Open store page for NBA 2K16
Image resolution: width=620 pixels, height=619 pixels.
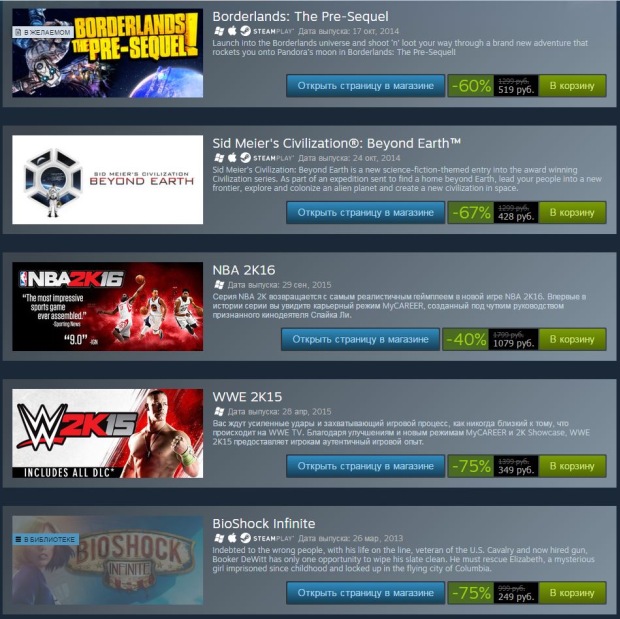pos(360,339)
